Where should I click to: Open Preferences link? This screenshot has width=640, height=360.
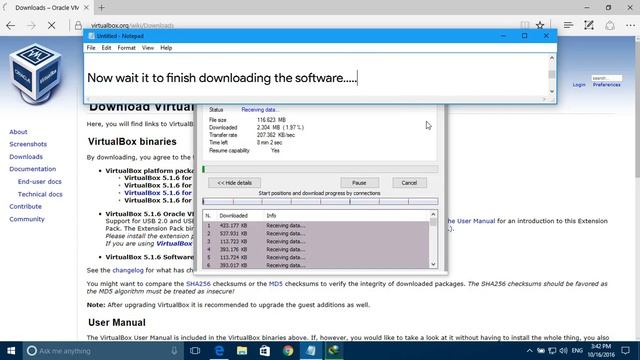pyautogui.click(x=607, y=85)
